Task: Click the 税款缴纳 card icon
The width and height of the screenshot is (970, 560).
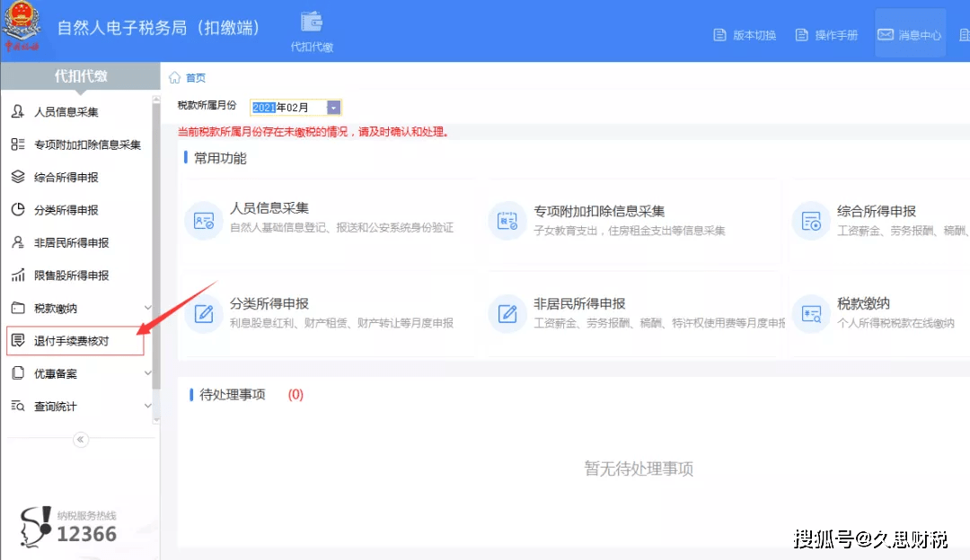Action: click(810, 314)
